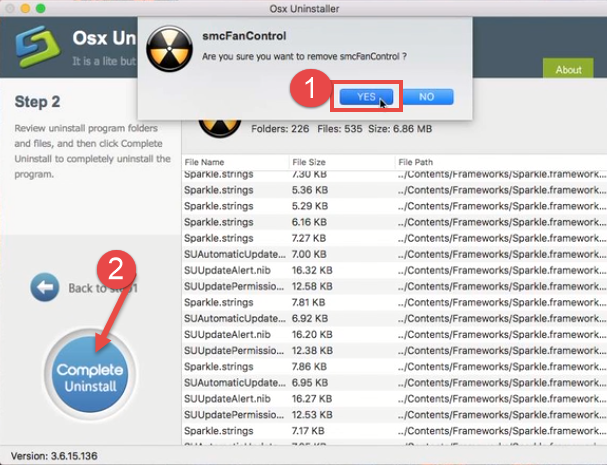Click the Osx Uninstaller logo icon
607x465 pixels.
38,46
